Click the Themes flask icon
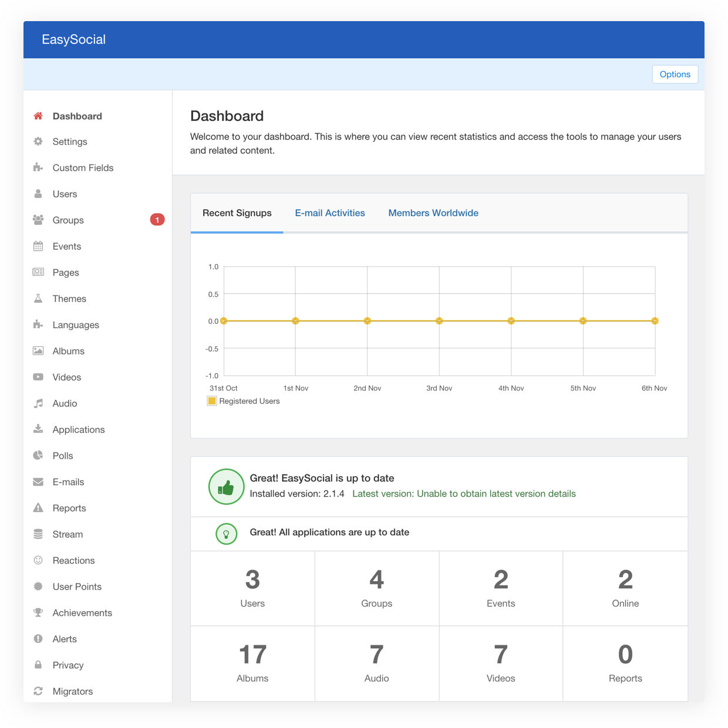Viewport: 728px width, 728px height. (x=38, y=299)
